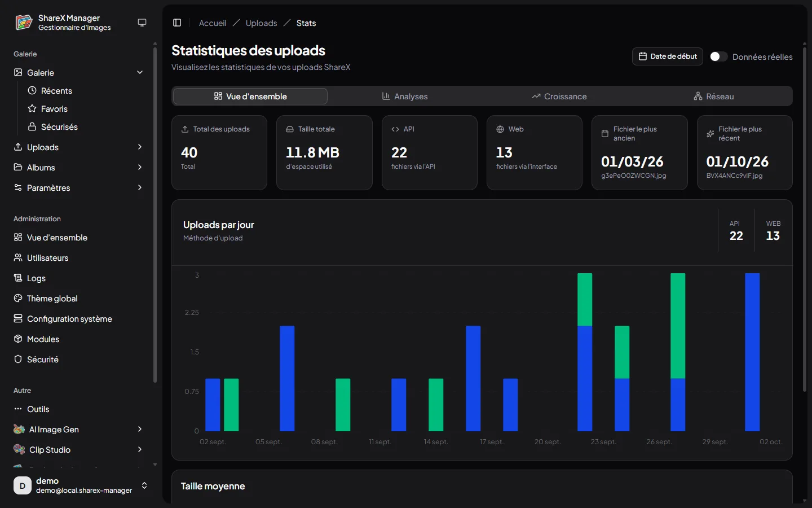The width and height of the screenshot is (812, 508).
Task: Click file name BVX4ANCc9vlF.jpg
Action: 734,176
